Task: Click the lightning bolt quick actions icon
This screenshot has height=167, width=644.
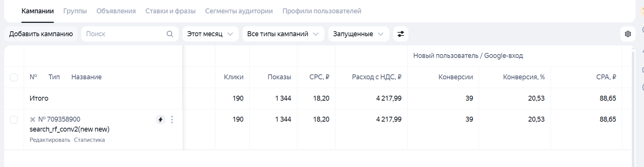Action: [160, 120]
